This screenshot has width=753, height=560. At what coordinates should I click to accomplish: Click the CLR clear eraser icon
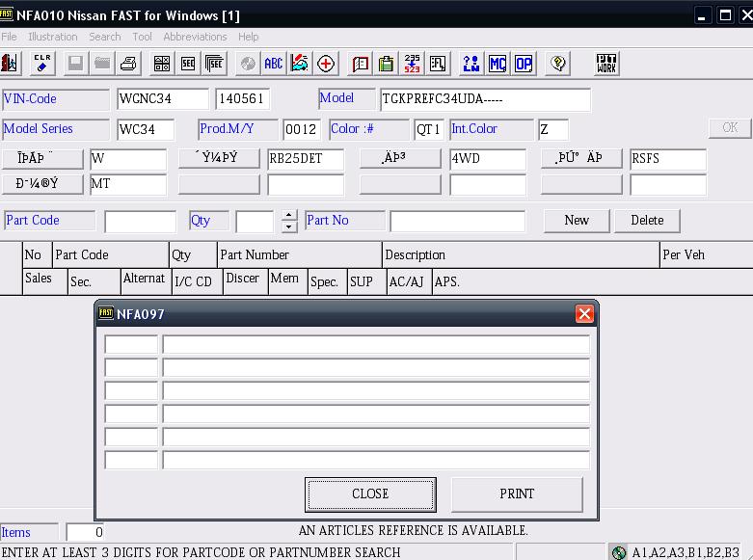click(42, 64)
